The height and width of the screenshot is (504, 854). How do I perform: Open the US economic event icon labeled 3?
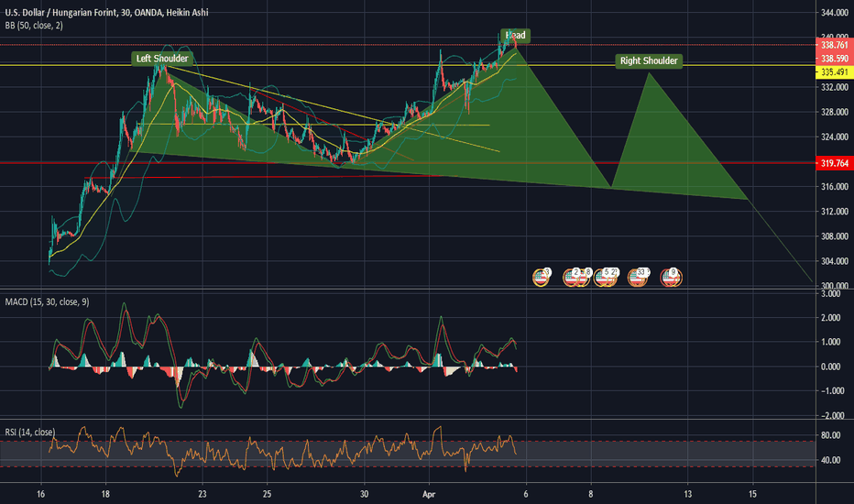(x=541, y=278)
